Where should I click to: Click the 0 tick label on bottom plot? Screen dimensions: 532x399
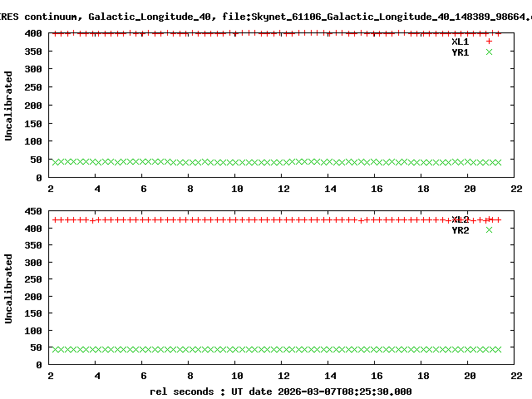tap(39, 365)
